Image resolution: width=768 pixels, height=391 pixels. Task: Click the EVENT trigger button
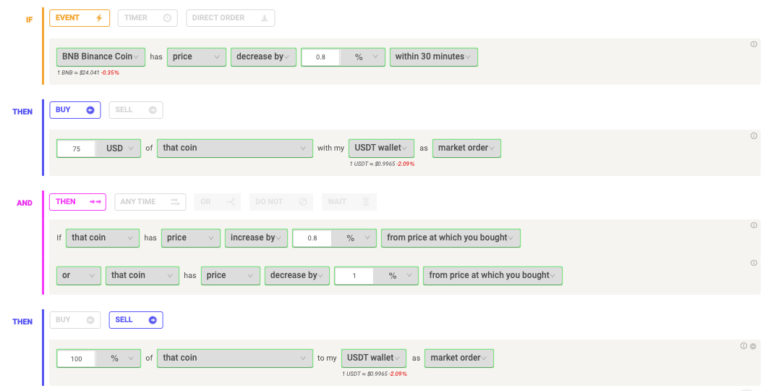pos(79,18)
